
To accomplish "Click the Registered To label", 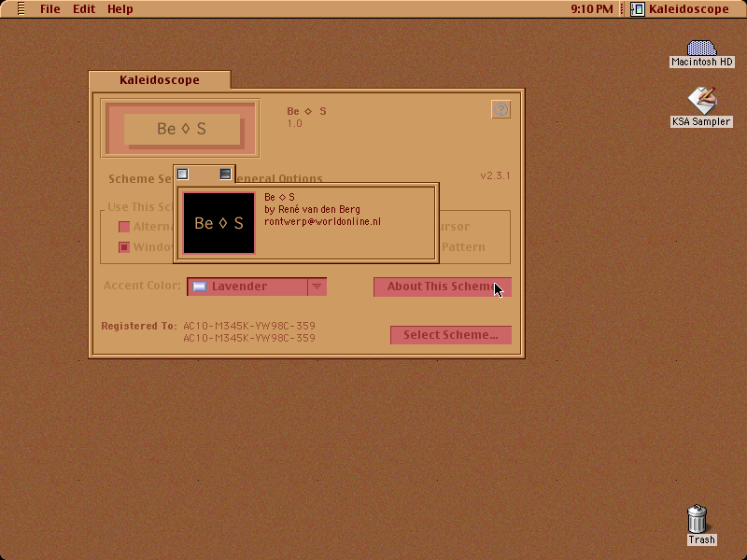I will (138, 326).
